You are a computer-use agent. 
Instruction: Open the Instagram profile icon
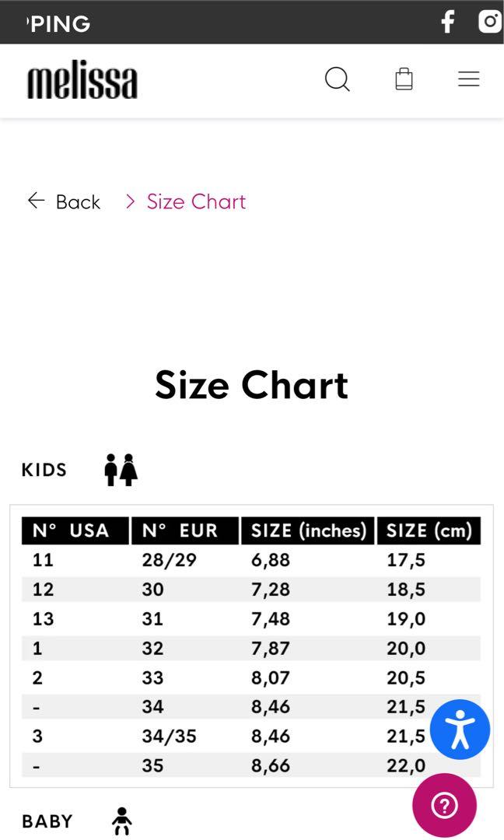pos(490,21)
